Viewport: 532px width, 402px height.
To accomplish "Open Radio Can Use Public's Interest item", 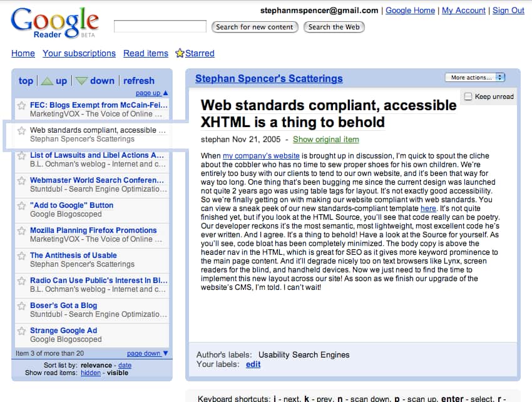I will [x=99, y=281].
